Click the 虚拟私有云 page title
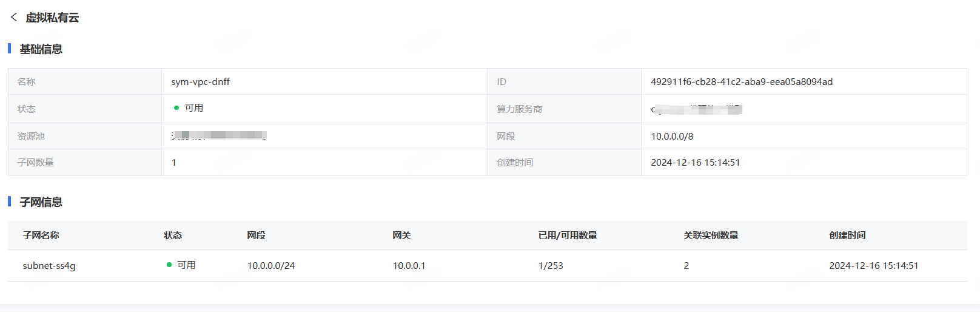The height and width of the screenshot is (312, 980). click(x=52, y=18)
